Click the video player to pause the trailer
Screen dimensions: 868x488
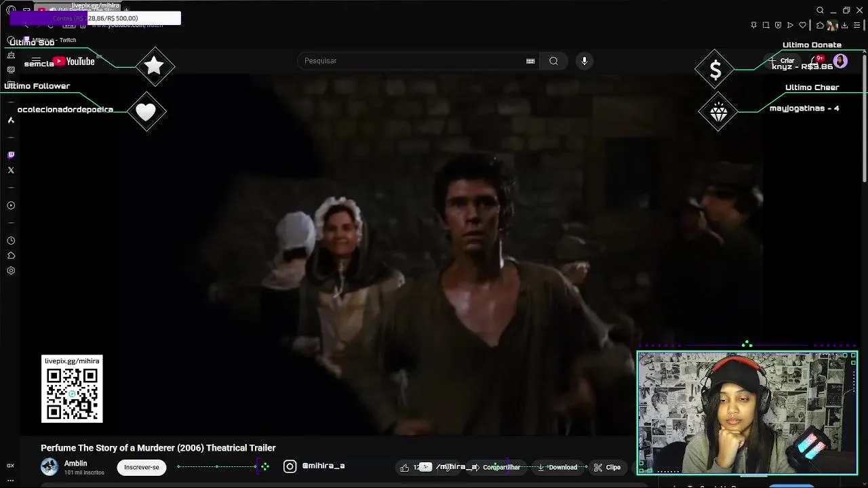391,254
